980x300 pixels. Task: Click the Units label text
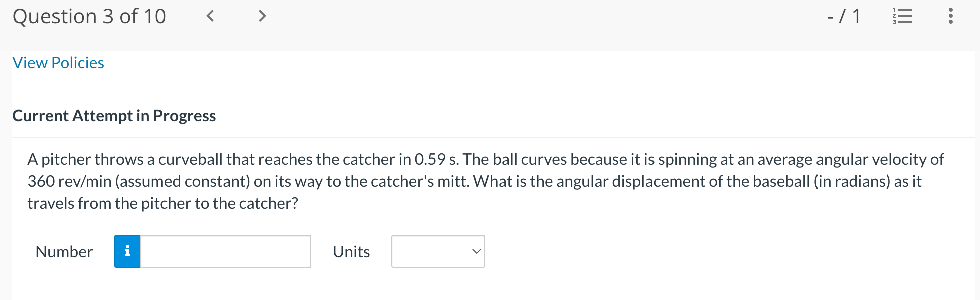pyautogui.click(x=351, y=251)
